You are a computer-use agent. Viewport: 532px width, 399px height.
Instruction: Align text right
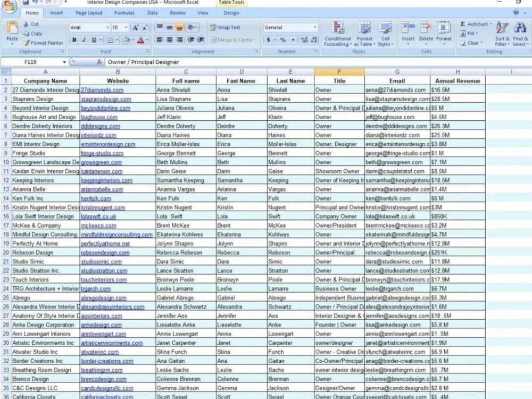point(179,40)
